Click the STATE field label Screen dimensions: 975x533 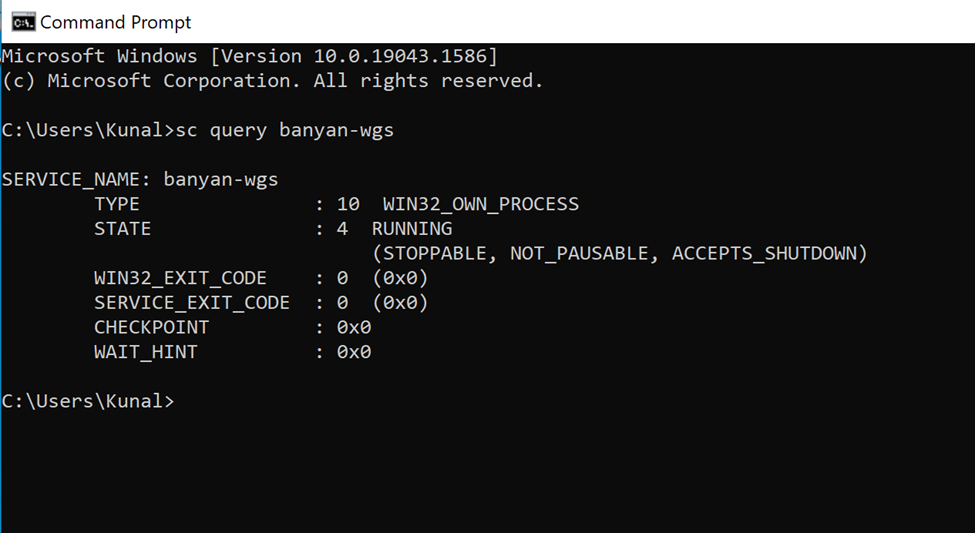pos(122,229)
